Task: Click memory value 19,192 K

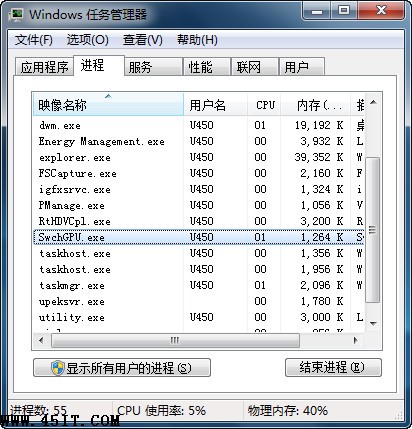Action: [x=319, y=125]
